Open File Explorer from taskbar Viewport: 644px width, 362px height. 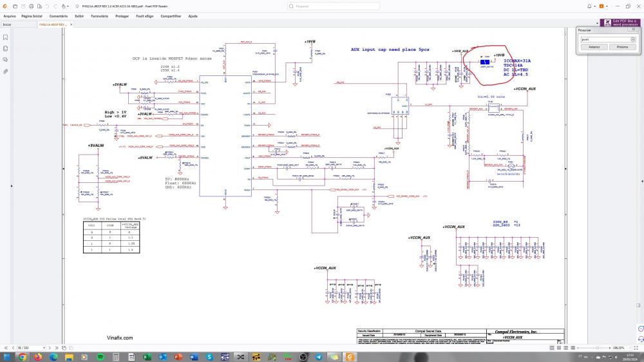tap(69, 357)
